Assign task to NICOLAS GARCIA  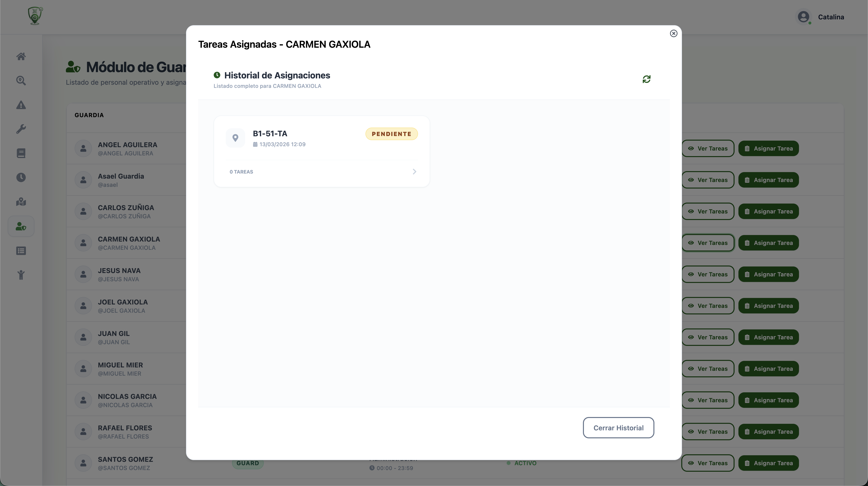point(768,400)
